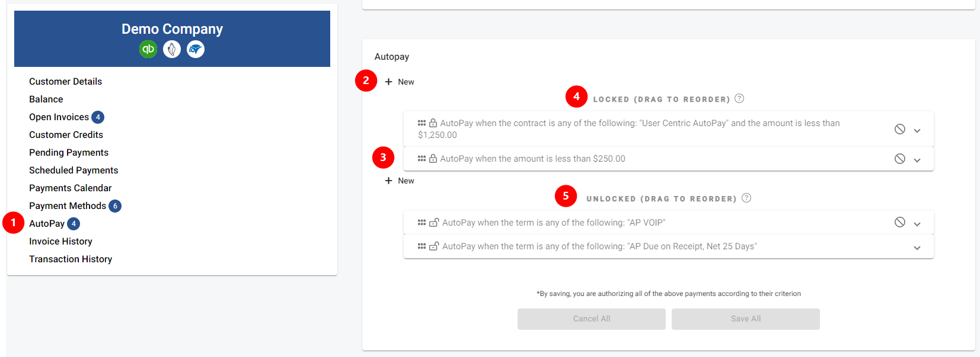Click the blue bird integration icon
The height and width of the screenshot is (357, 980).
(x=196, y=49)
